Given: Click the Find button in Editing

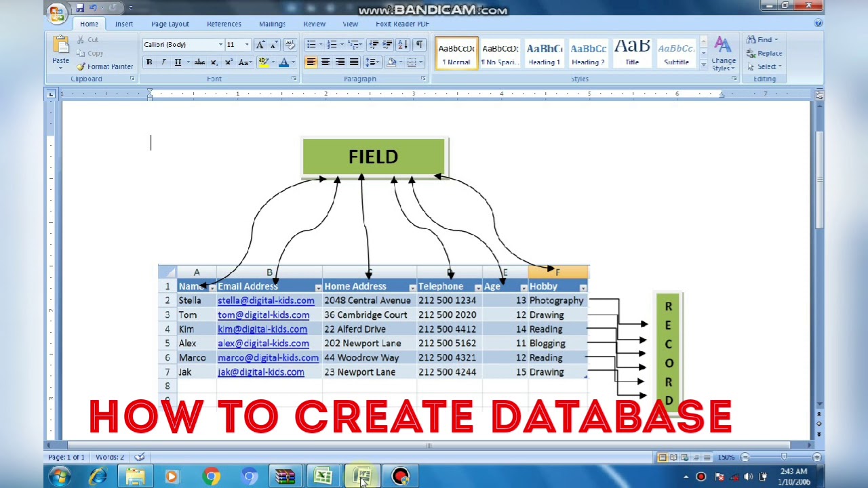Looking at the screenshot, I should tap(762, 39).
